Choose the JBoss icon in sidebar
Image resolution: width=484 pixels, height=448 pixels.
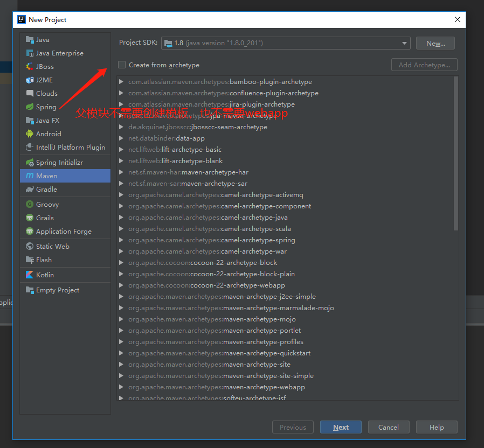pyautogui.click(x=30, y=67)
